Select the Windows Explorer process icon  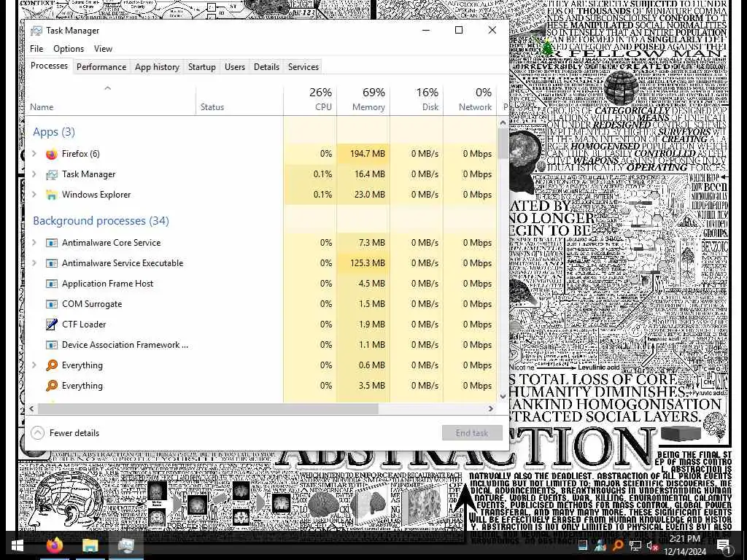click(52, 195)
